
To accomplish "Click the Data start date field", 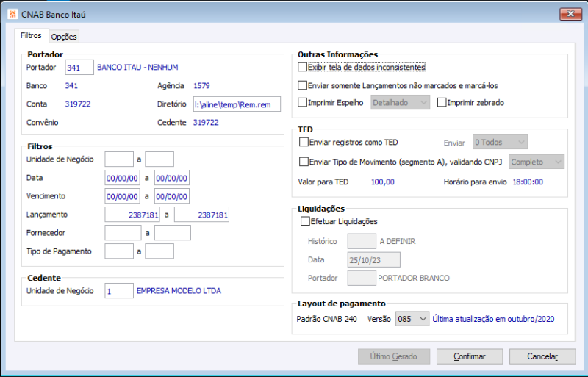I will (122, 178).
